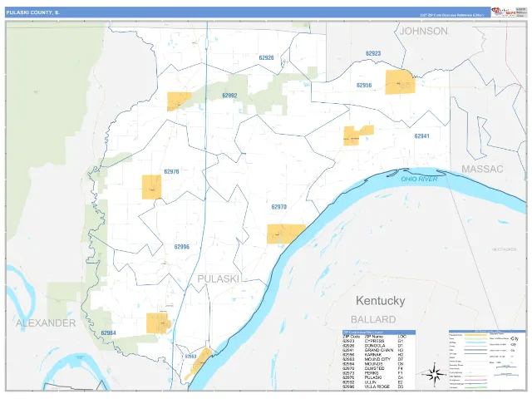Click the pink line swatch in map legend
Viewport: 532px width, 399px height.
(476, 381)
